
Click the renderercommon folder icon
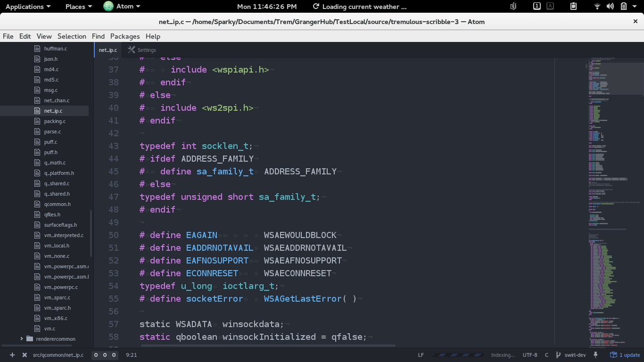(x=30, y=339)
